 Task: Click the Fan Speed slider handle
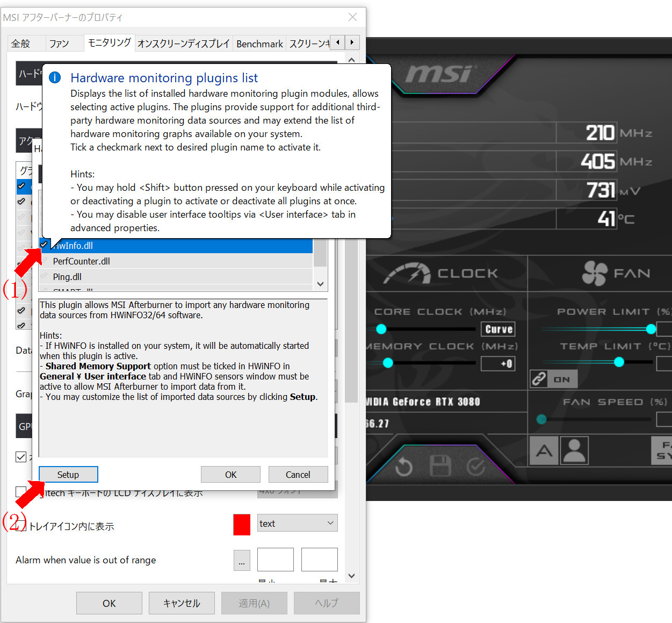click(541, 419)
